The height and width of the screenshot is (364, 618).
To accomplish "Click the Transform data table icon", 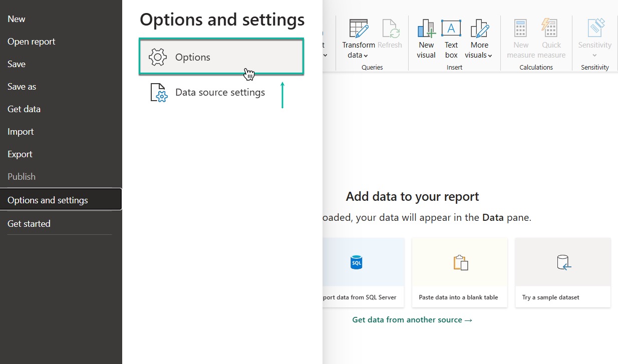I will (x=359, y=29).
